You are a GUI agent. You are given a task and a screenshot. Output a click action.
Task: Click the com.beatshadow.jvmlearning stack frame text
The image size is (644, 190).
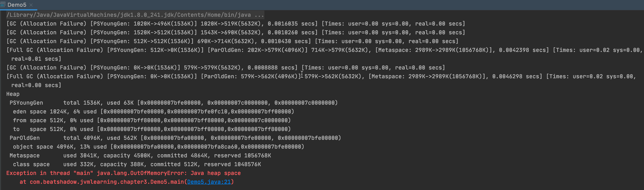[x=107, y=182]
